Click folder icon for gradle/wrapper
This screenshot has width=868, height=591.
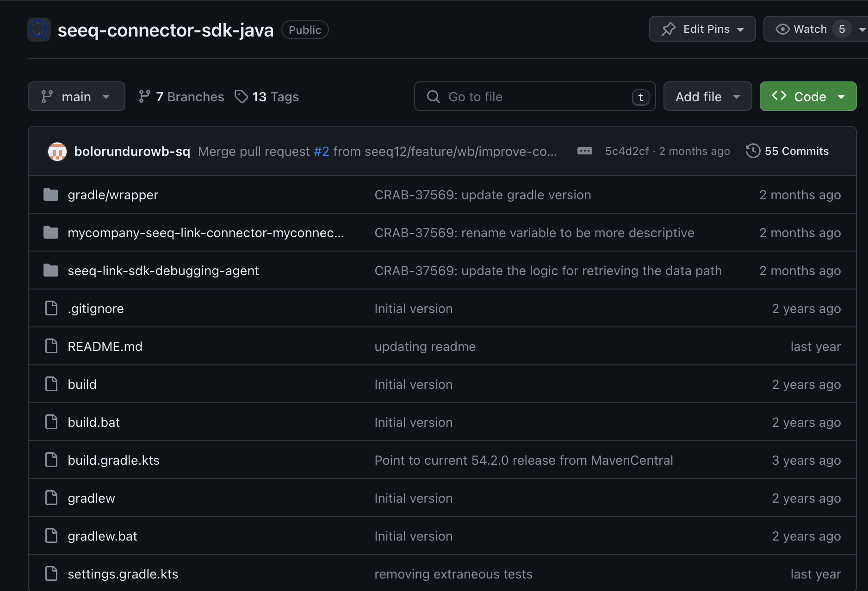pos(51,195)
